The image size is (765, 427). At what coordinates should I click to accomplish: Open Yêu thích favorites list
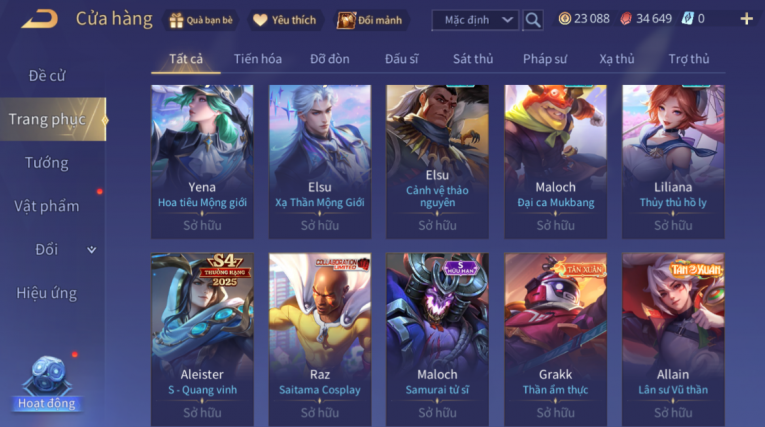(285, 20)
